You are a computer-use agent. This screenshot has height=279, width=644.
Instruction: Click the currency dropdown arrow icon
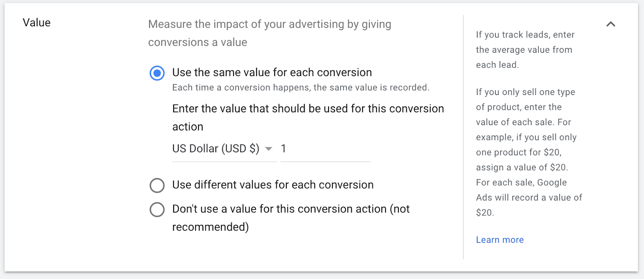(x=269, y=149)
